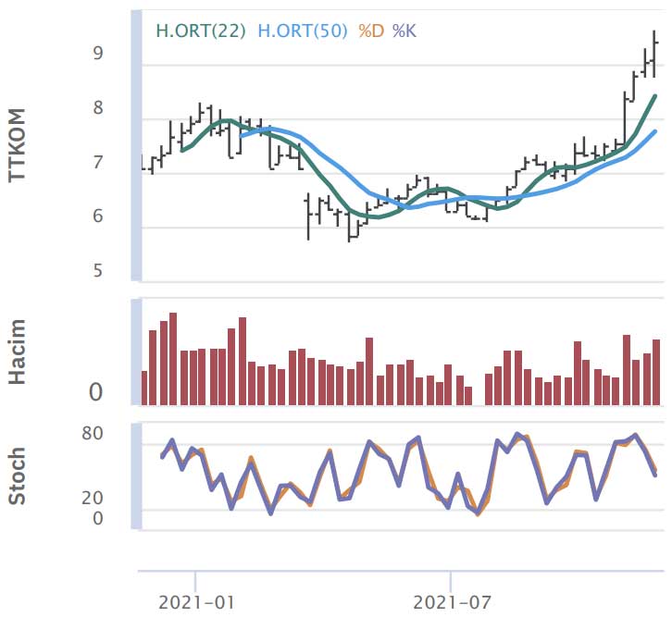Viewport: 672px width, 617px height.
Task: Click the final stochastic point at the right edge
Action: (x=655, y=475)
